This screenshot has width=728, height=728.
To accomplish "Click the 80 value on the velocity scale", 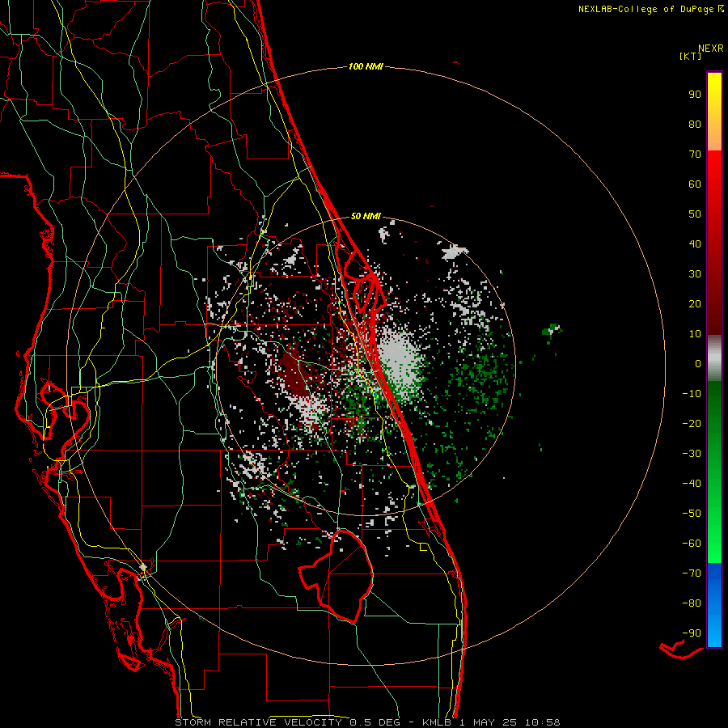I will [695, 124].
